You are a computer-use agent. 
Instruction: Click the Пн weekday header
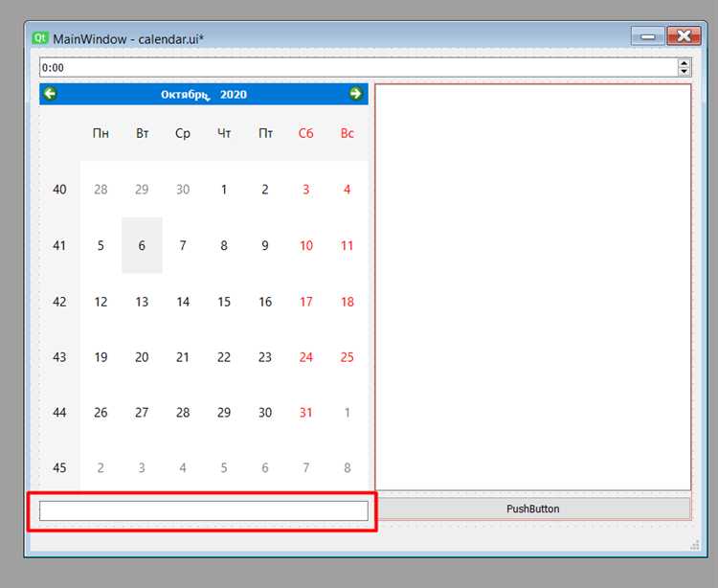[x=101, y=133]
